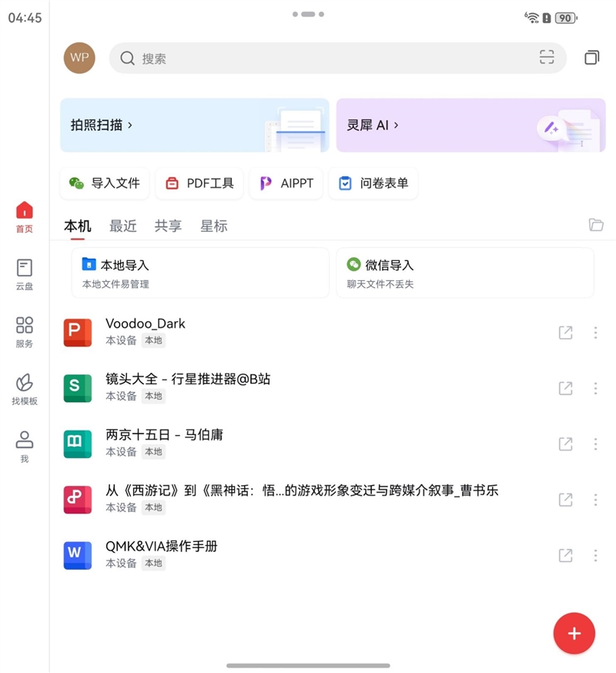The width and height of the screenshot is (616, 673).
Task: Open more options for 两京十五日 file
Action: [x=595, y=444]
